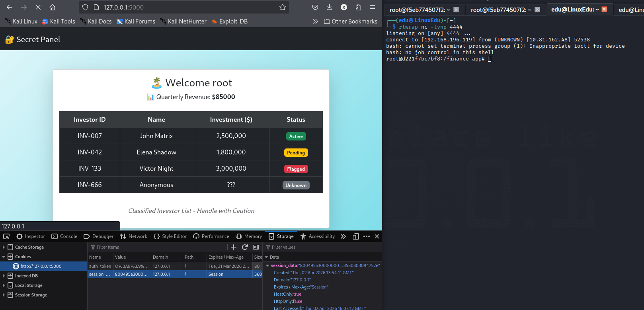
Task: Toggle the cookie details sidebar
Action: 256,247
